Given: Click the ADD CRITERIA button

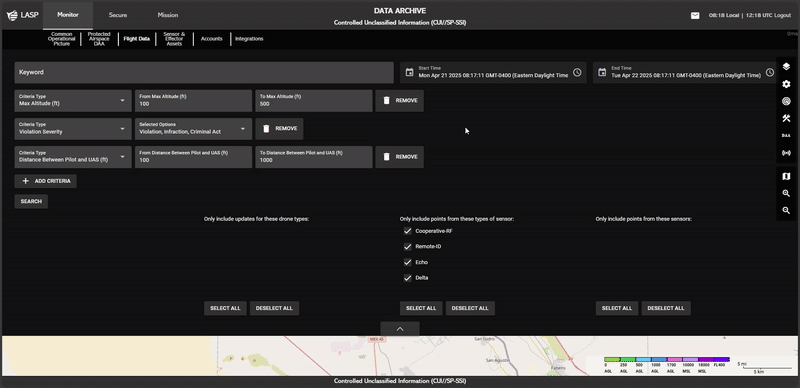Looking at the screenshot, I should (x=45, y=181).
